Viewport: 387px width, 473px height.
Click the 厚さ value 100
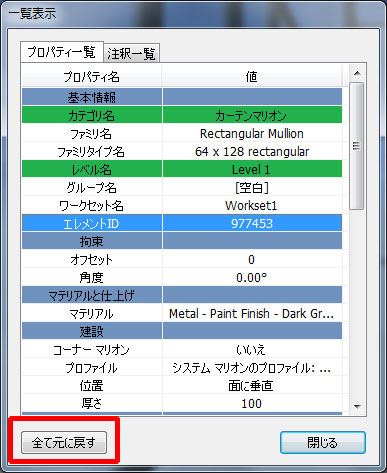point(252,403)
